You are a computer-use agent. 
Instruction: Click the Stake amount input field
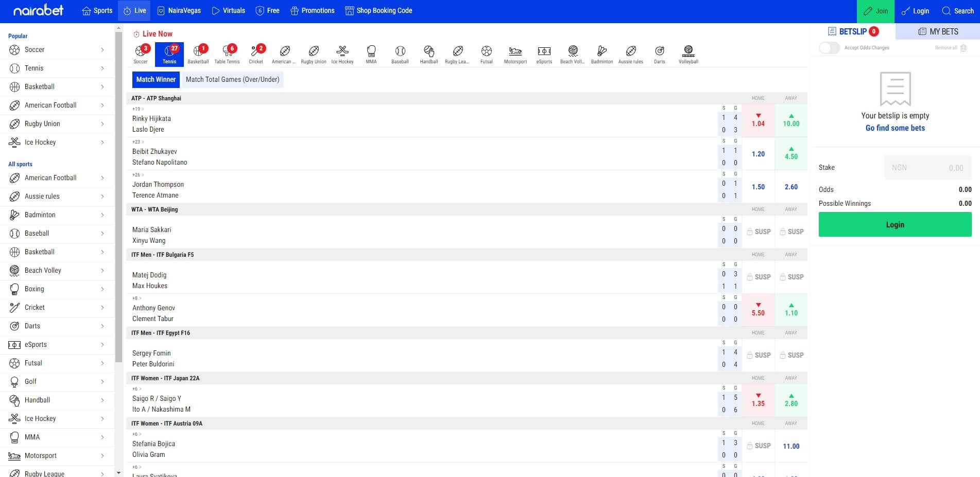click(x=927, y=168)
